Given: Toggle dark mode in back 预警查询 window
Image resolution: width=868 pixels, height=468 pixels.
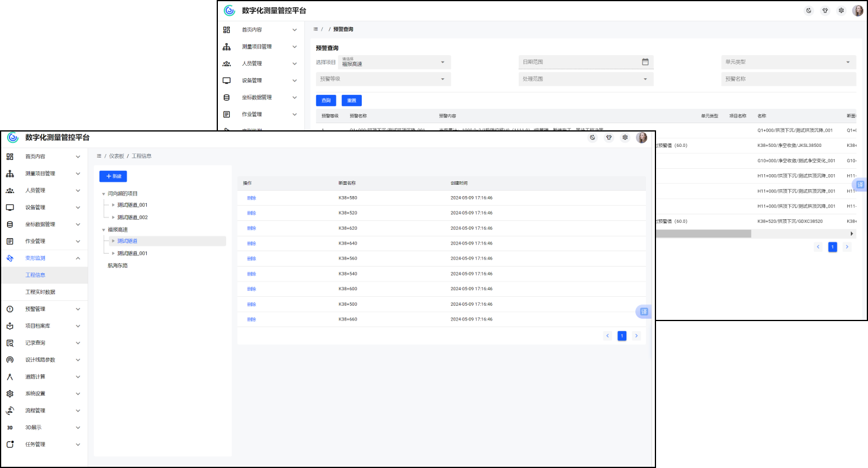Looking at the screenshot, I should click(x=809, y=11).
